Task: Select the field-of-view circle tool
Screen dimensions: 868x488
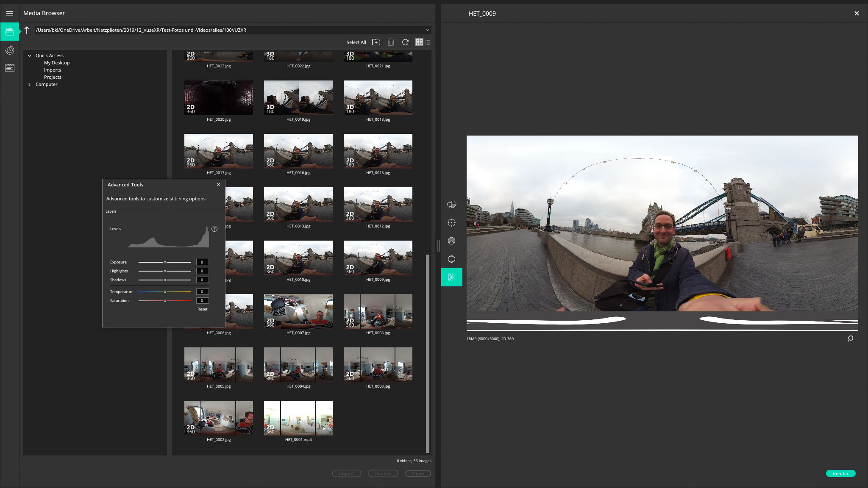Action: 451,241
